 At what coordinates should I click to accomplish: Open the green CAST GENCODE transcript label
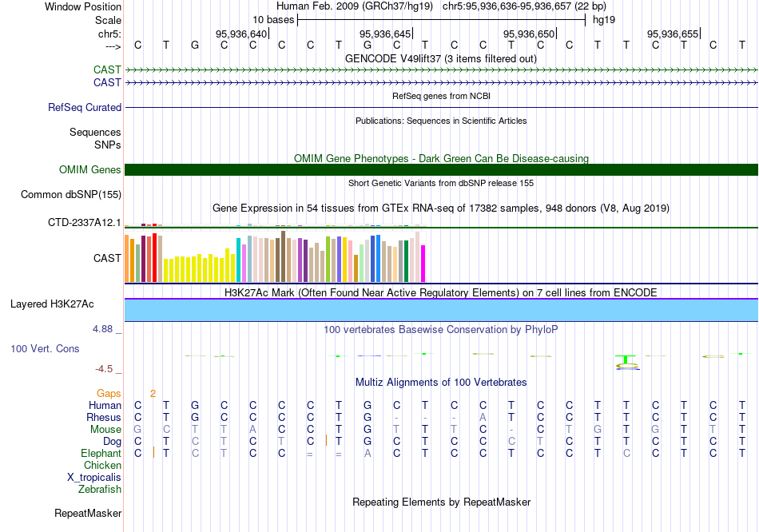pyautogui.click(x=107, y=70)
